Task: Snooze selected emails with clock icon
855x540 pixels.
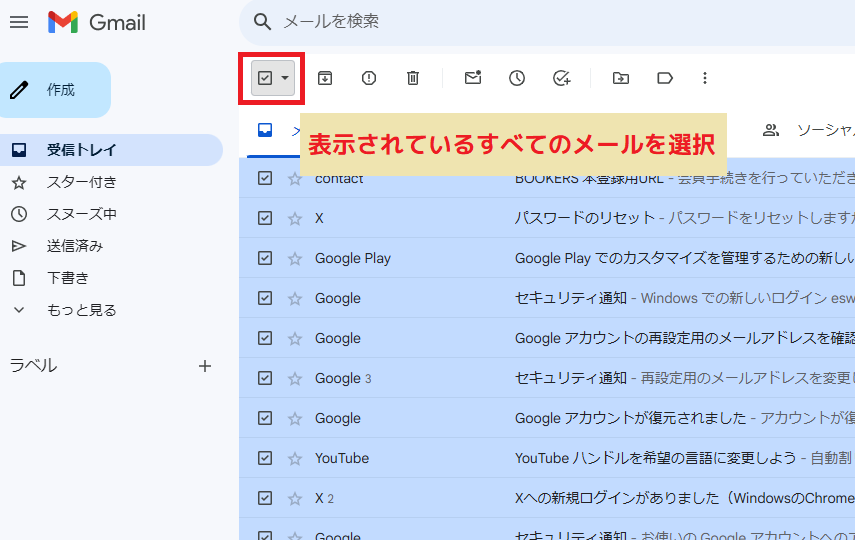Action: coord(517,78)
